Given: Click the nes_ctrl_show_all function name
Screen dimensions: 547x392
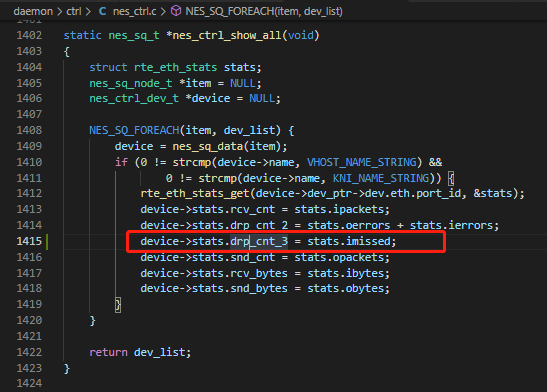Looking at the screenshot, I should tap(227, 35).
